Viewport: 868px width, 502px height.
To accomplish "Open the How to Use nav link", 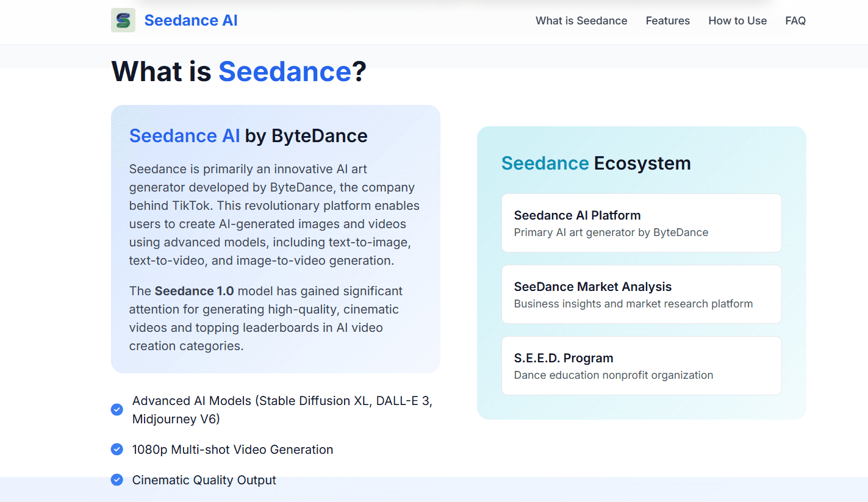I will (x=737, y=21).
